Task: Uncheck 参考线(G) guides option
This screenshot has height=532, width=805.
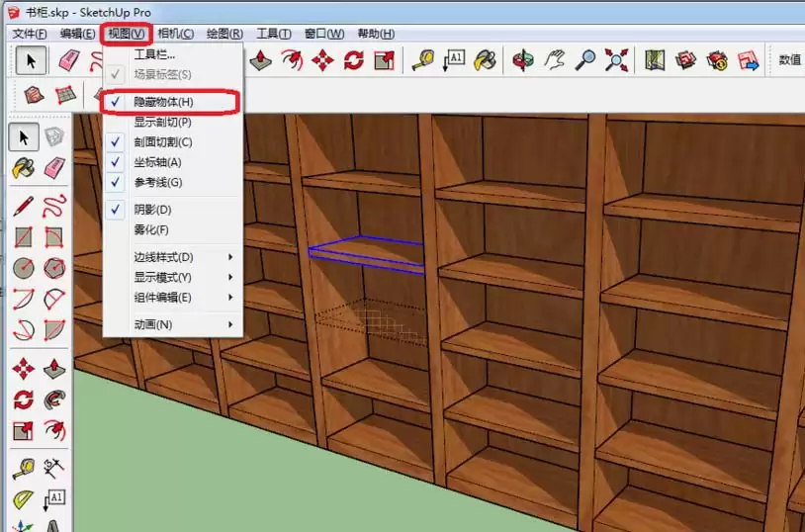Action: click(172, 182)
